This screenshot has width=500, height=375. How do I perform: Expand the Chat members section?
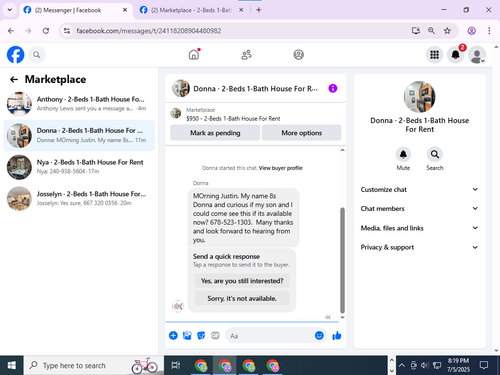[419, 209]
